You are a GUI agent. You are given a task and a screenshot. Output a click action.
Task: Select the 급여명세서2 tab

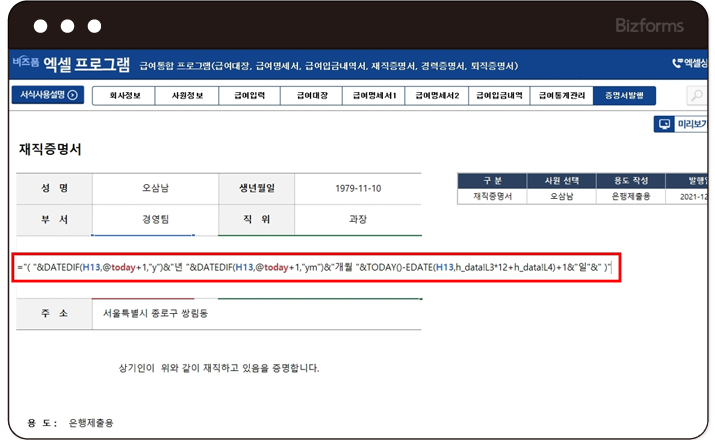[x=437, y=96]
